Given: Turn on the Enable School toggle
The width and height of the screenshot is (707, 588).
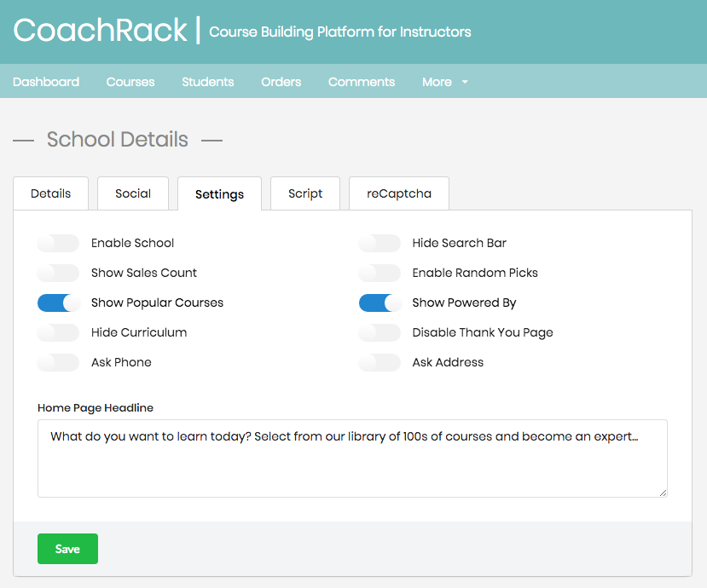Looking at the screenshot, I should (x=58, y=244).
